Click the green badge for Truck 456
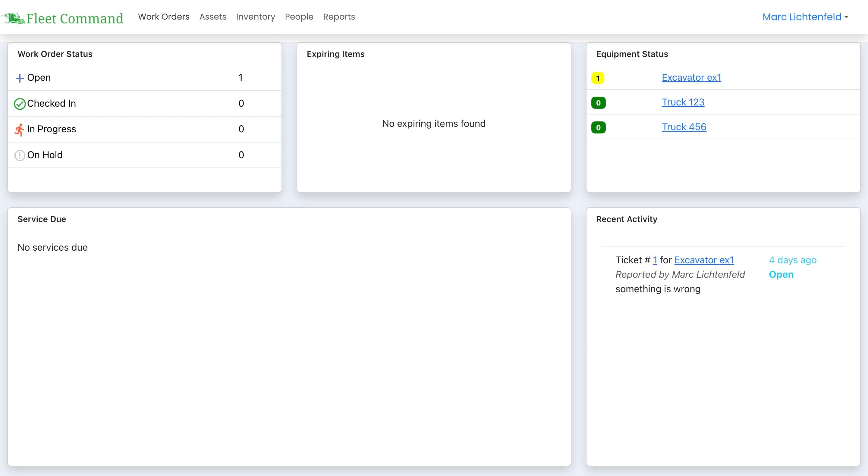 (x=599, y=127)
